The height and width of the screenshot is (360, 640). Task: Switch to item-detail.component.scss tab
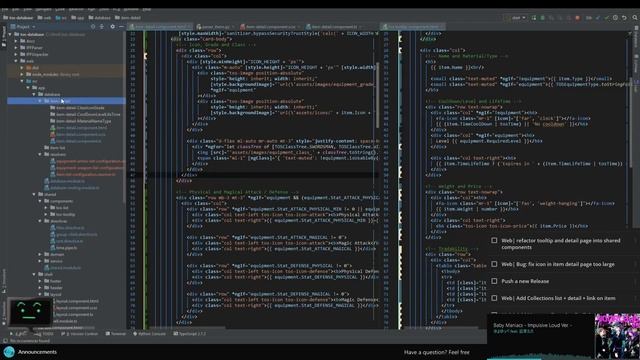click(271, 27)
